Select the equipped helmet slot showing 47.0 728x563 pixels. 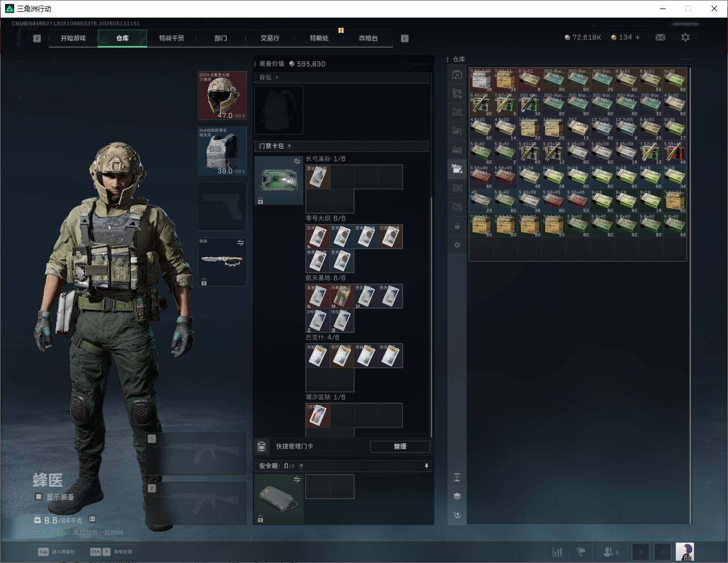point(222,95)
